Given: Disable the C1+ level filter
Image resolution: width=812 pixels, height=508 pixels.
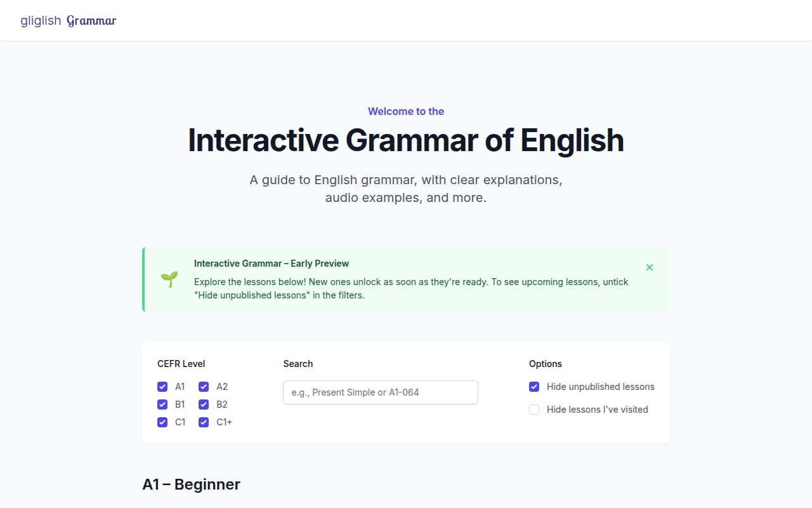Looking at the screenshot, I should pos(204,422).
